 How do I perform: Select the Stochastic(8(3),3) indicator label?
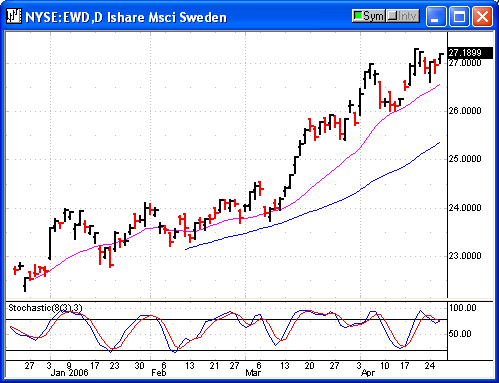[45, 308]
